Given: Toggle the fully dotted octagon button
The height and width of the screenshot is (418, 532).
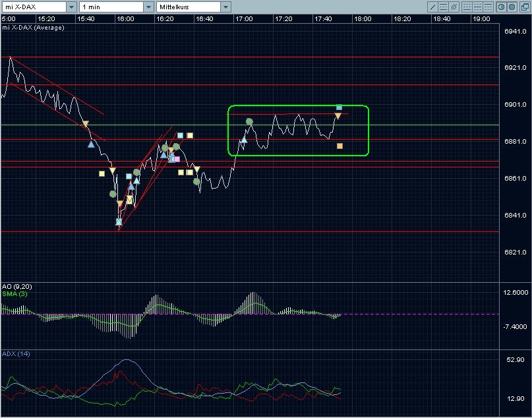Looking at the screenshot, I should tap(512, 7).
